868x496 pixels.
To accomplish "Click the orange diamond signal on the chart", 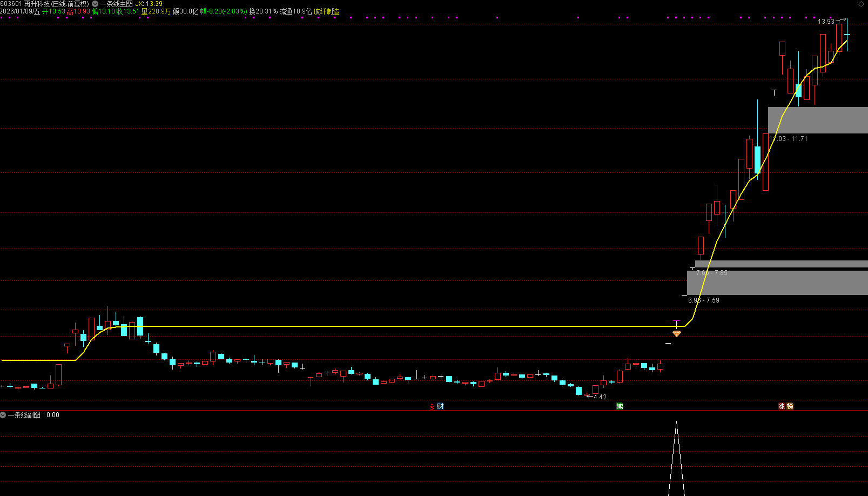I will point(676,334).
